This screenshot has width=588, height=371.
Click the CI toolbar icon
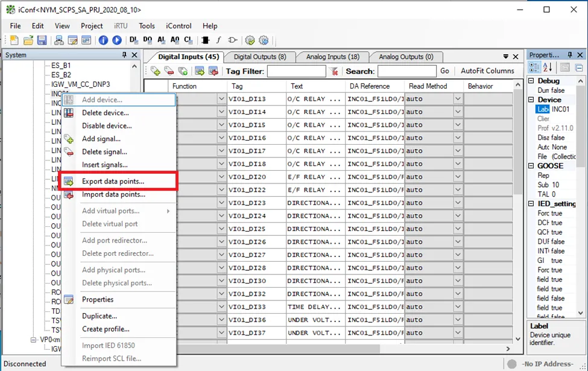(188, 40)
